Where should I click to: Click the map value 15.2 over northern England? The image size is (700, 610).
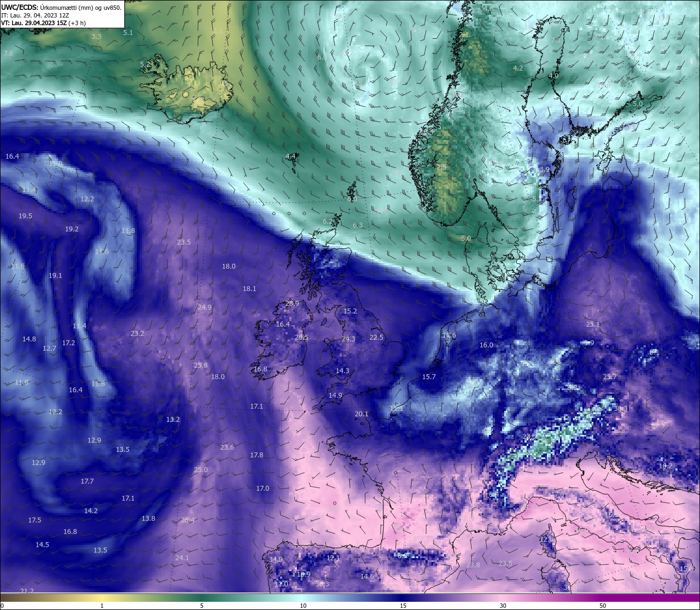pos(350,311)
